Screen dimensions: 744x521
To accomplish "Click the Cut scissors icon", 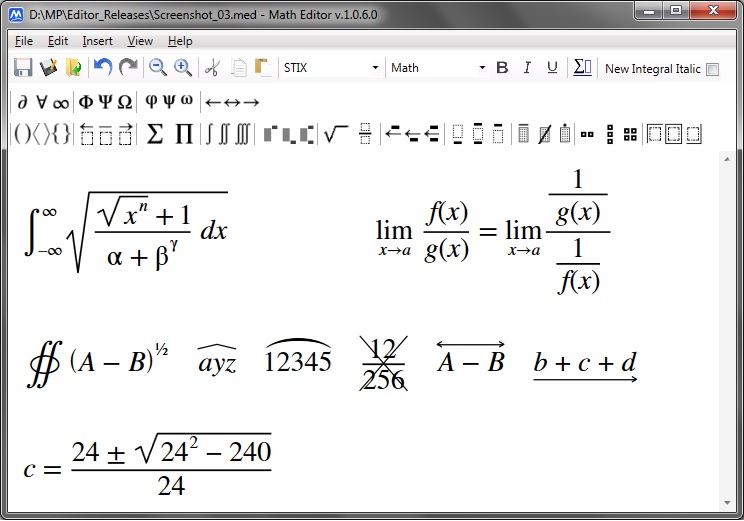I will point(212,68).
